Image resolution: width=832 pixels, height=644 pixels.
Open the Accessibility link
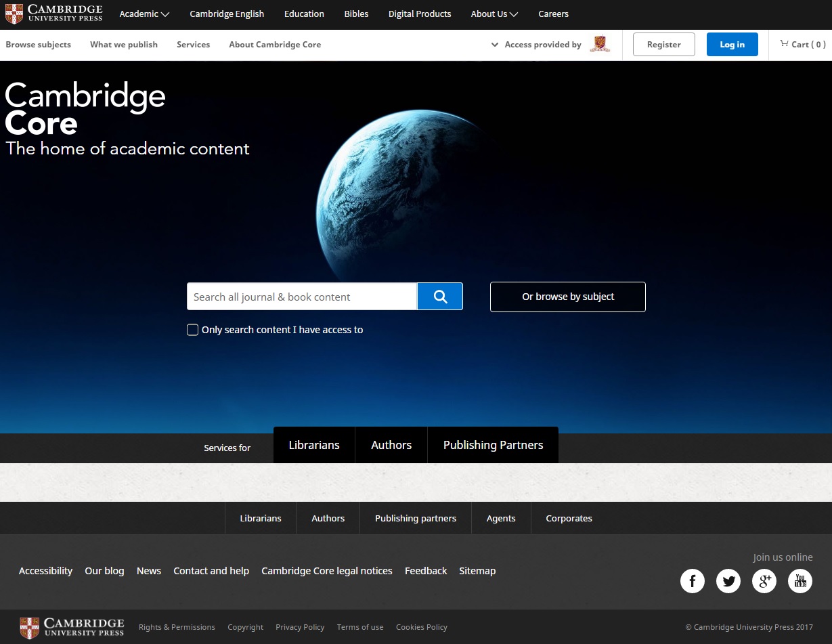point(45,571)
